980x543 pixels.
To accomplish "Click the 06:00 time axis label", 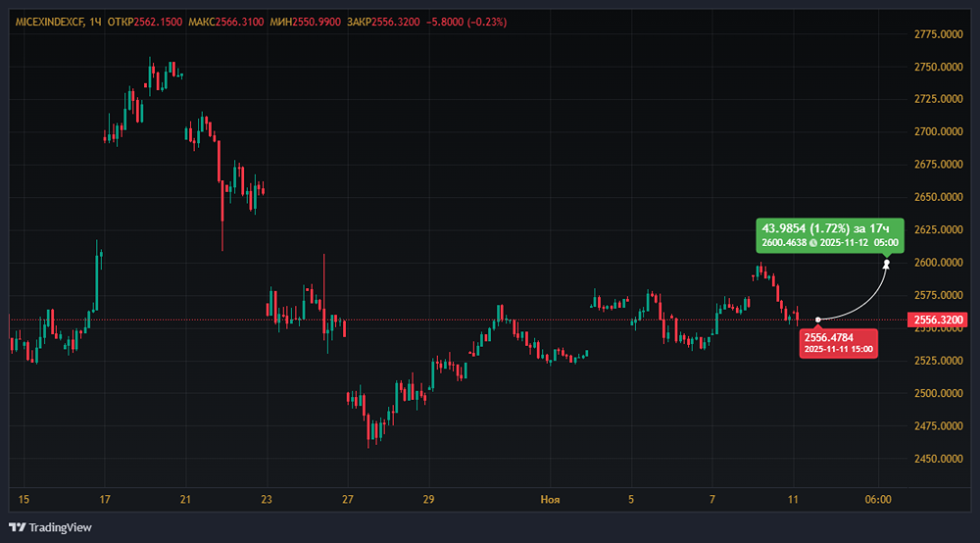I will coord(878,500).
